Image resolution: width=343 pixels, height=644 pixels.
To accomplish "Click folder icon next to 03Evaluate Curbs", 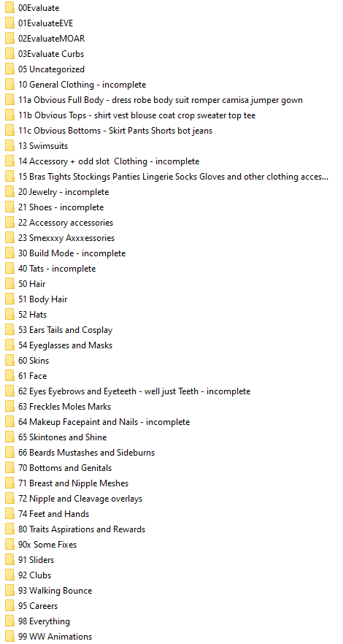I will pos(9,54).
